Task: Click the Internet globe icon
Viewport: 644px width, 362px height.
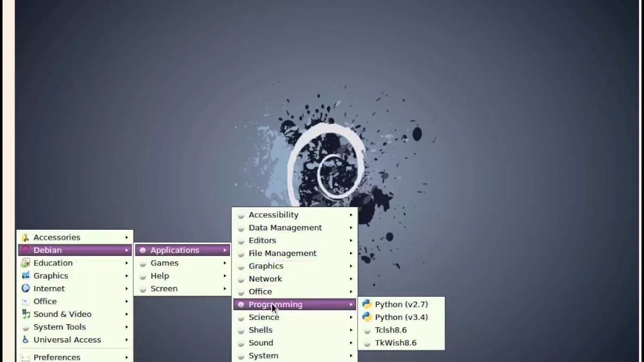Action: (25, 289)
